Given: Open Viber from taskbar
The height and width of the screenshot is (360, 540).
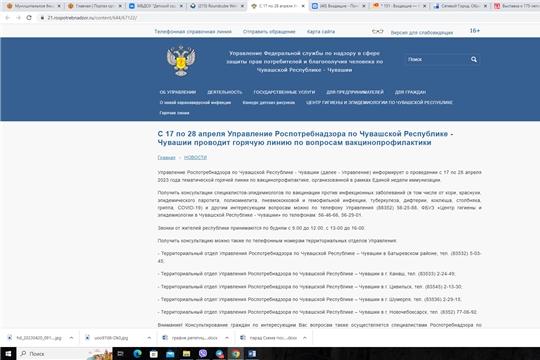Looking at the screenshot, I should [x=203, y=354].
